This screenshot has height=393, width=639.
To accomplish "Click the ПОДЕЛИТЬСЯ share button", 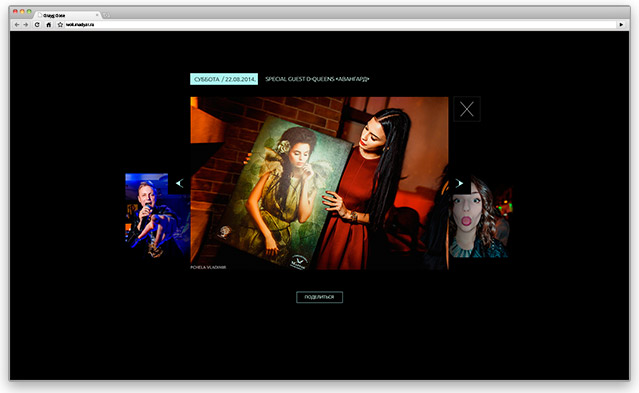I will coord(320,297).
